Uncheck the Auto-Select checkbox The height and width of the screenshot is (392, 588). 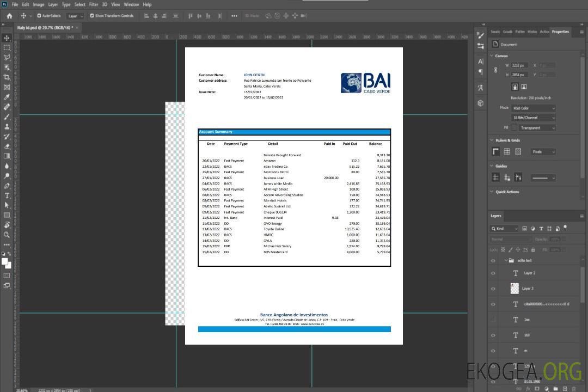pyautogui.click(x=39, y=16)
